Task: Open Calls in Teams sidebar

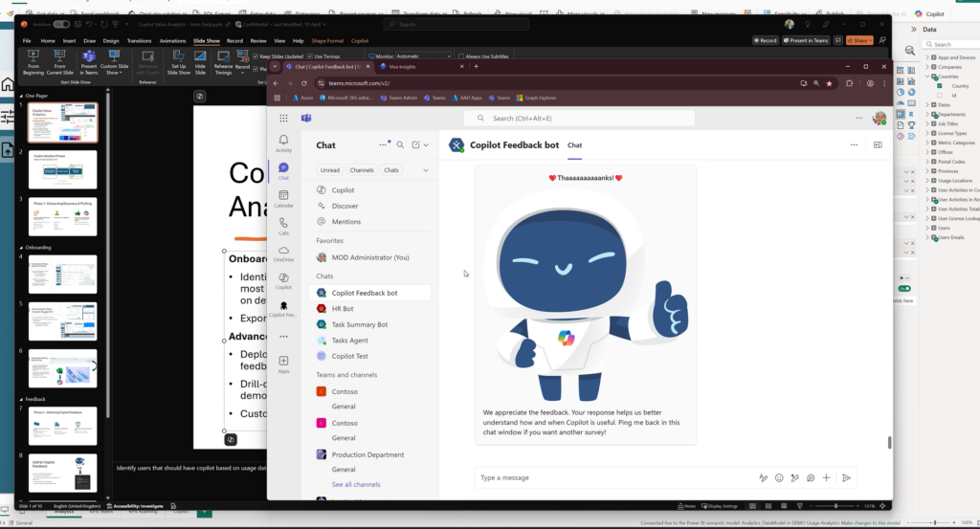Action: tap(283, 226)
